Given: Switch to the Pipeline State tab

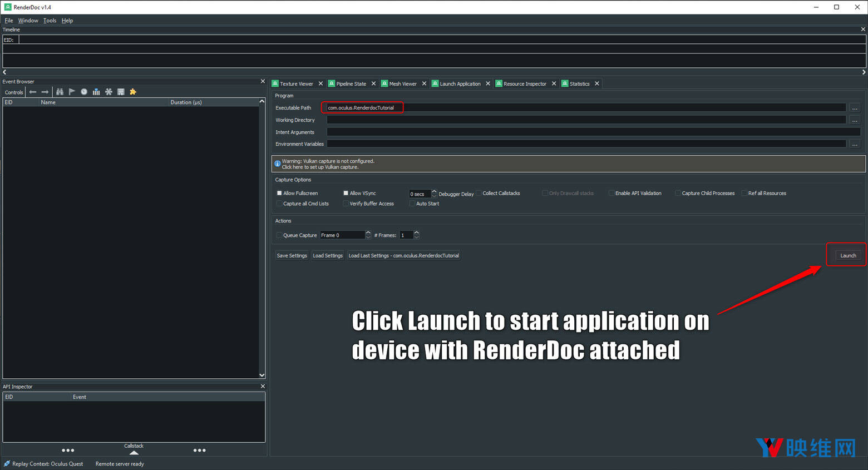Looking at the screenshot, I should click(351, 84).
